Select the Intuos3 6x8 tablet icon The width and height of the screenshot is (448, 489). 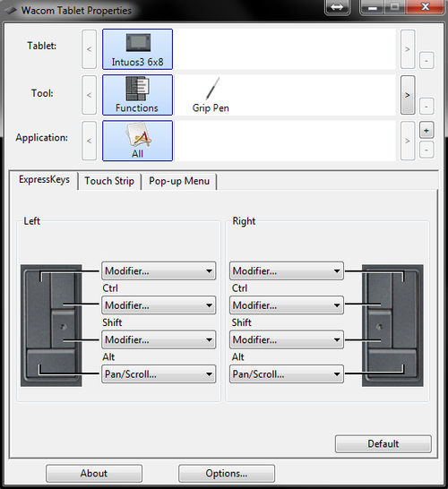coord(137,49)
